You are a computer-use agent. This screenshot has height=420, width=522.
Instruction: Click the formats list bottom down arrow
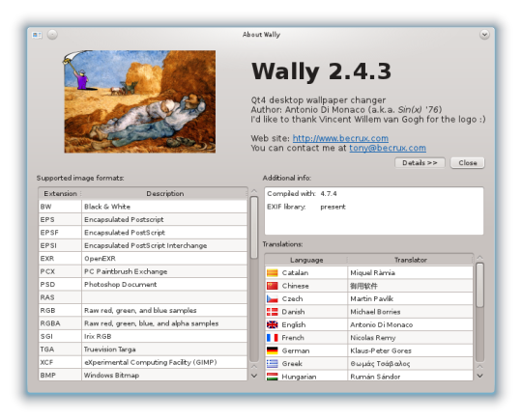click(254, 376)
